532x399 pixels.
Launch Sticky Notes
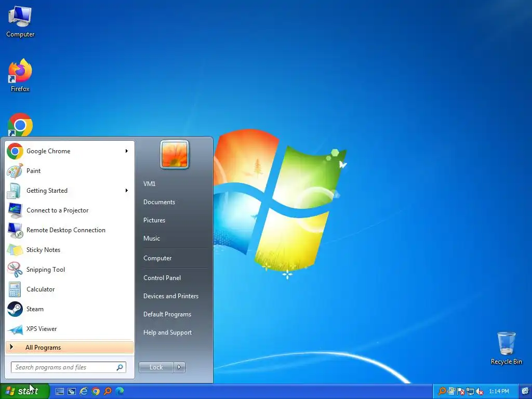click(x=70, y=250)
